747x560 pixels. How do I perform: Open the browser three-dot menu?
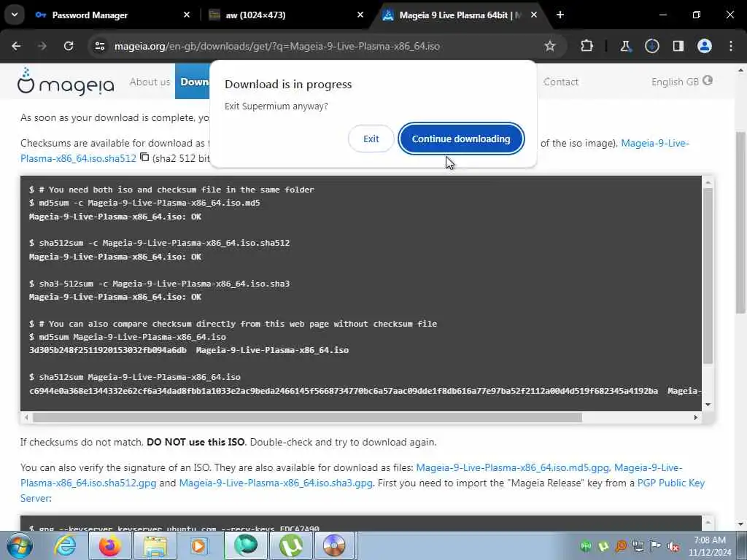(731, 46)
